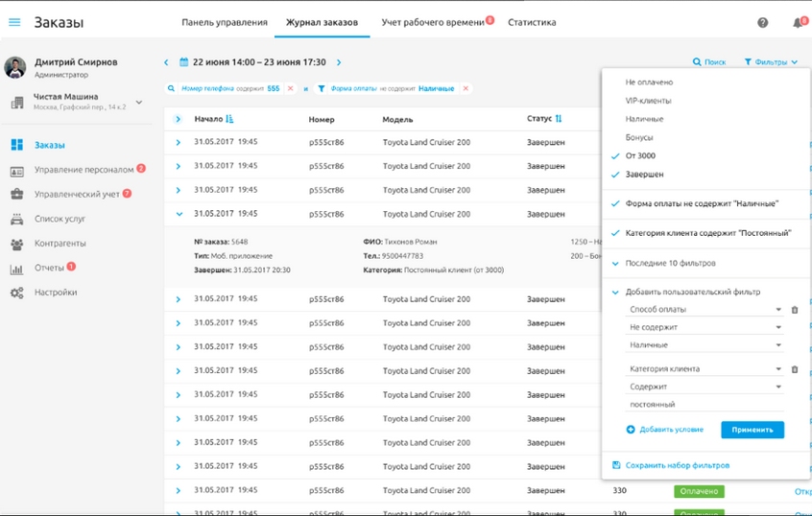
Task: Switch to Панель управления tab
Action: 225,22
